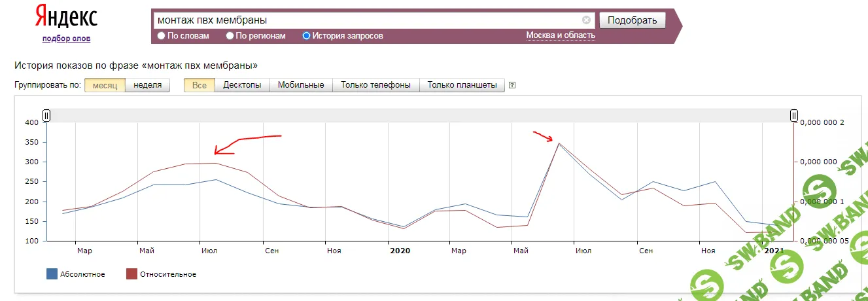Click the right chart range slider handle
This screenshot has width=868, height=301.
coord(794,116)
